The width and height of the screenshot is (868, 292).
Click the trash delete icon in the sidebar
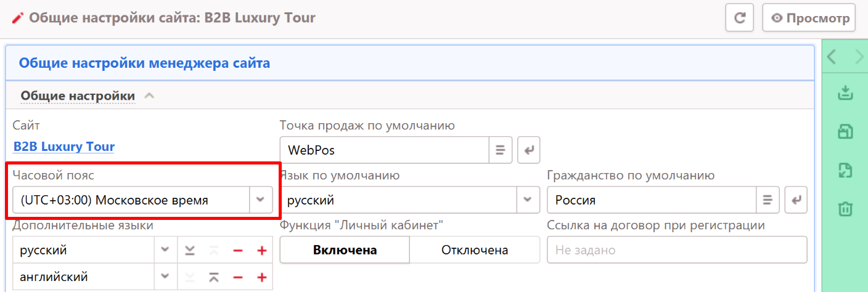point(845,209)
